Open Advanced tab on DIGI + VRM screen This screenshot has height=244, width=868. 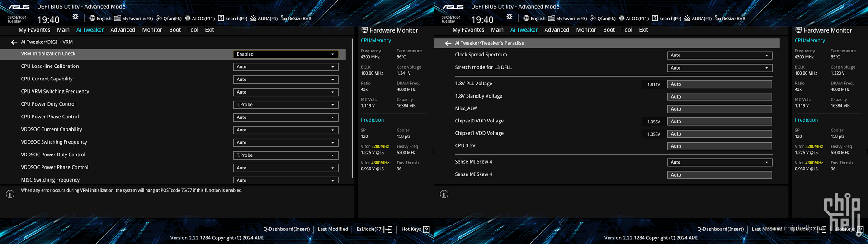[x=123, y=30]
